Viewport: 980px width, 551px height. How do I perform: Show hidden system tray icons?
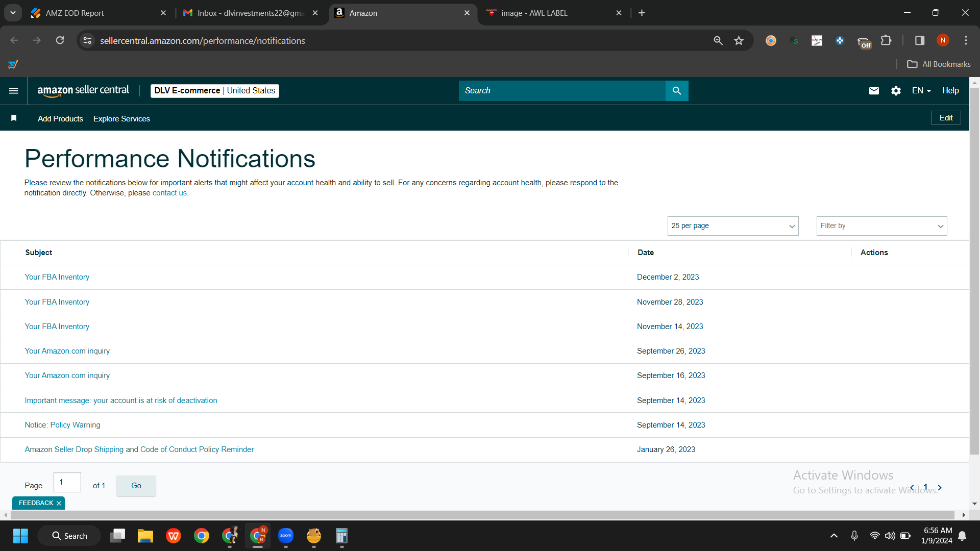[834, 536]
